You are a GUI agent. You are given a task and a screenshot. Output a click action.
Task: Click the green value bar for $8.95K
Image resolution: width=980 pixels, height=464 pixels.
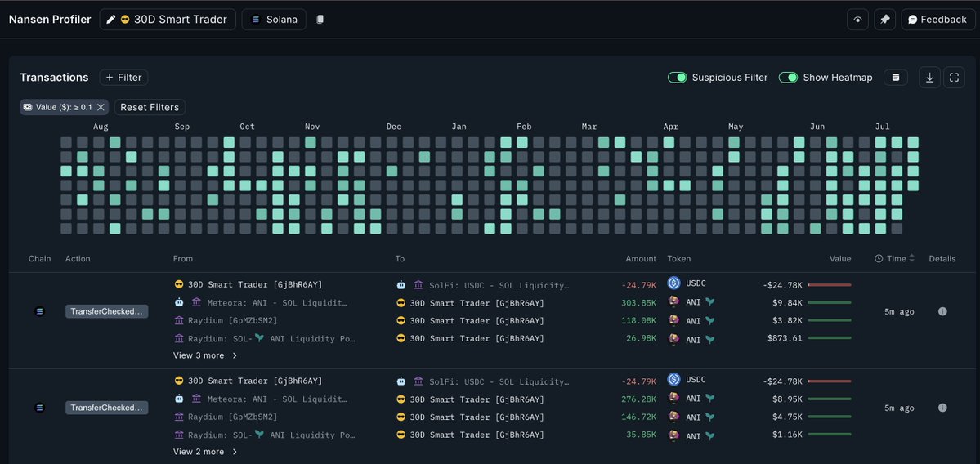(x=830, y=399)
